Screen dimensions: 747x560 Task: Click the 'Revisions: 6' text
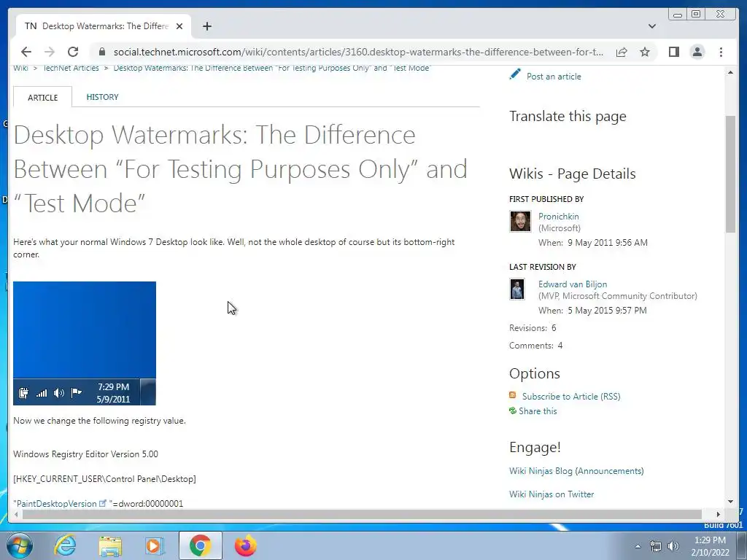click(533, 328)
